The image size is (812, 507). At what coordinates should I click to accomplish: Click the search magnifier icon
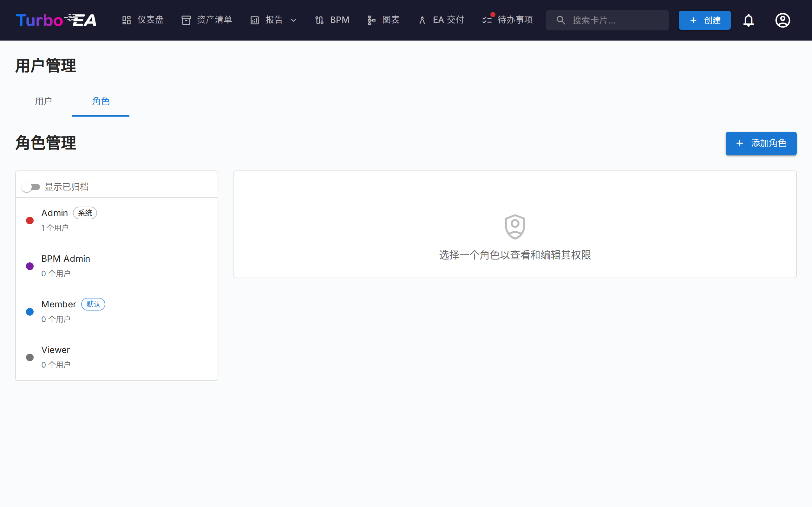click(561, 20)
